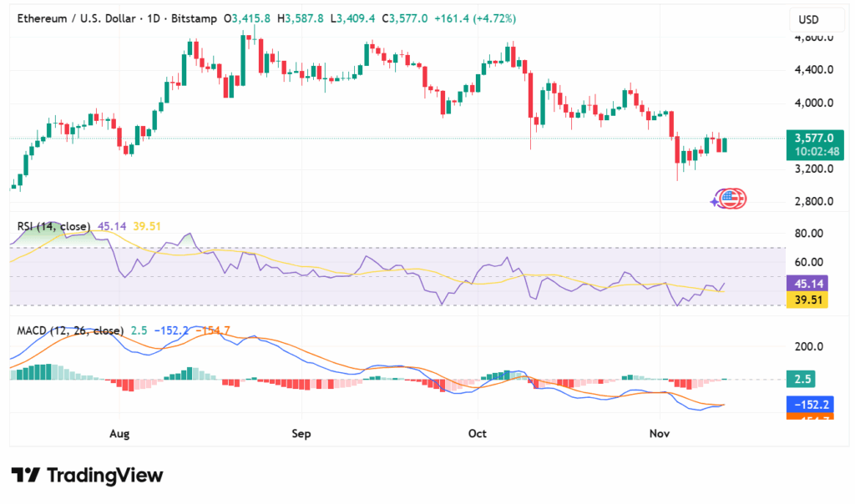
Task: Click the yellow 39.51 RSI axis tag
Action: tap(808, 300)
